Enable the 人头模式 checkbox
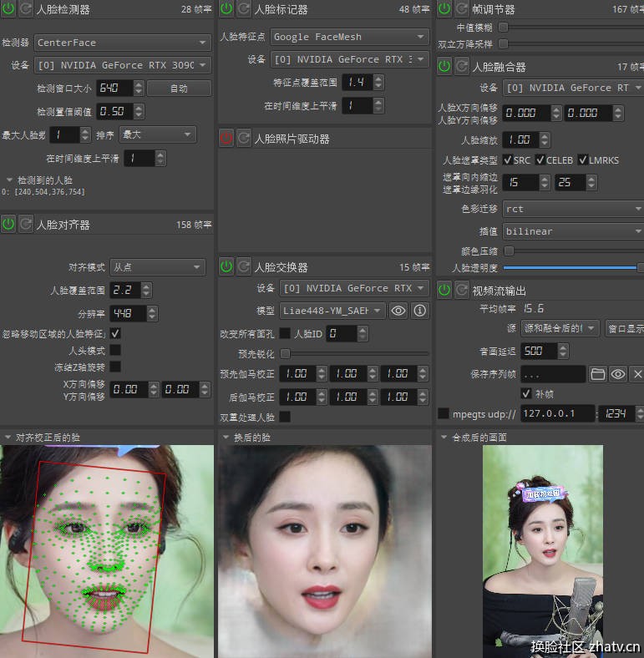 point(115,350)
